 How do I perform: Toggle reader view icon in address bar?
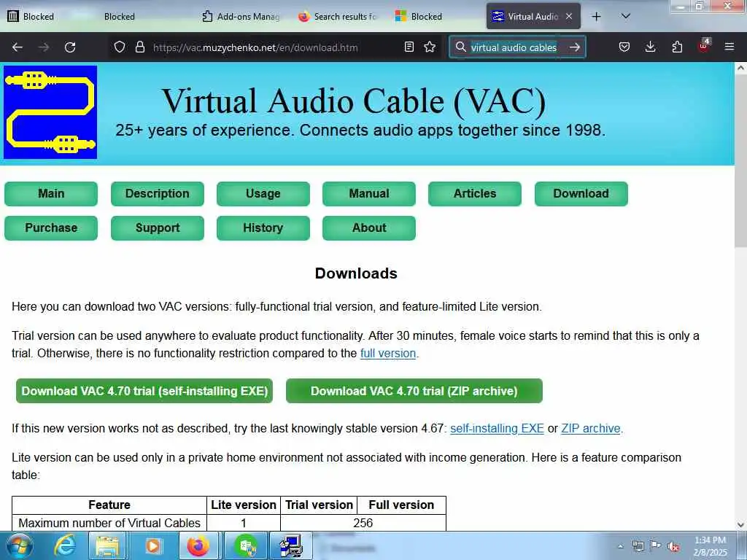point(409,47)
